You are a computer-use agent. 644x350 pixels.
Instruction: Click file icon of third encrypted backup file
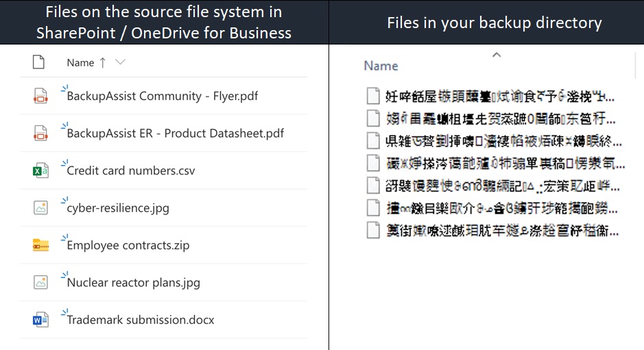373,140
